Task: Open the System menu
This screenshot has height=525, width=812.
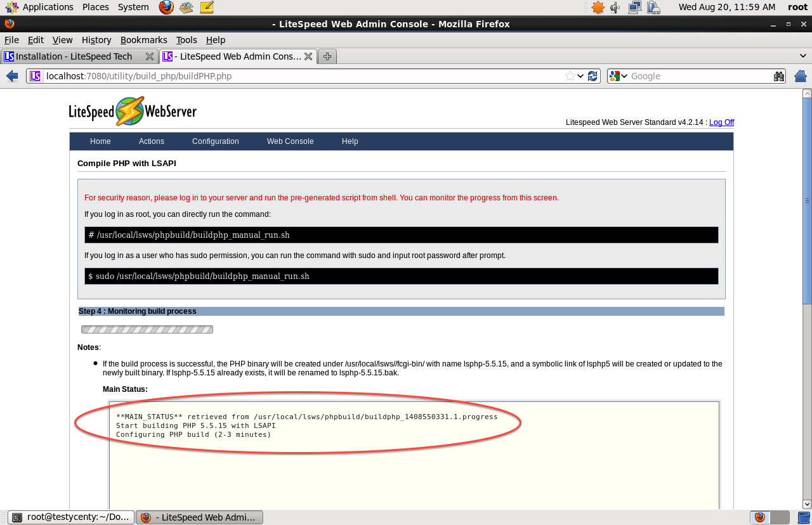Action: click(x=133, y=7)
